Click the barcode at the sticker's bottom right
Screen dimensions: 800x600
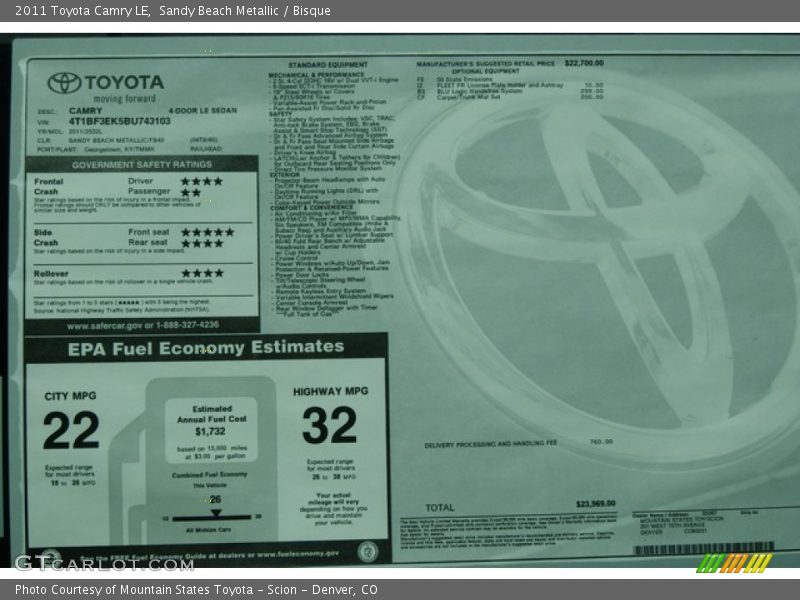tap(704, 549)
